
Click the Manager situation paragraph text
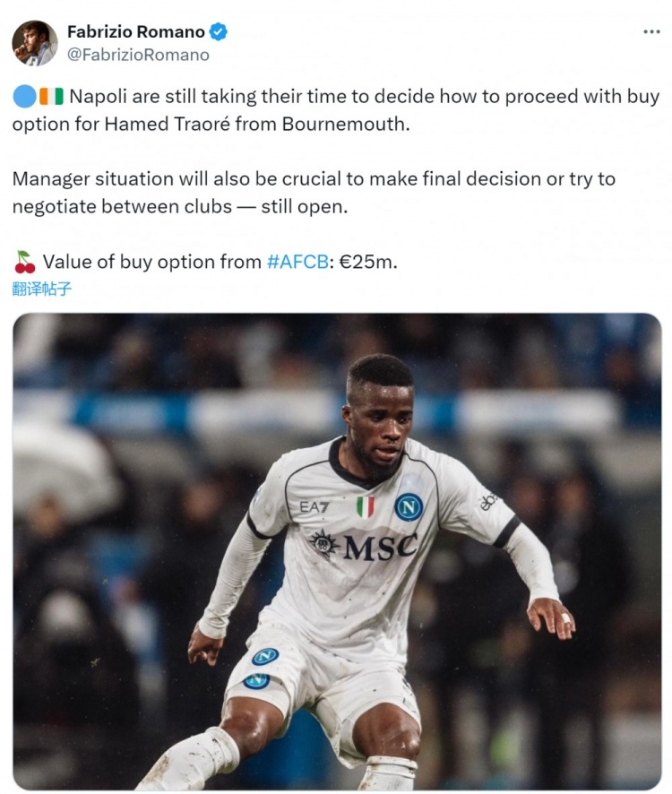pos(314,193)
